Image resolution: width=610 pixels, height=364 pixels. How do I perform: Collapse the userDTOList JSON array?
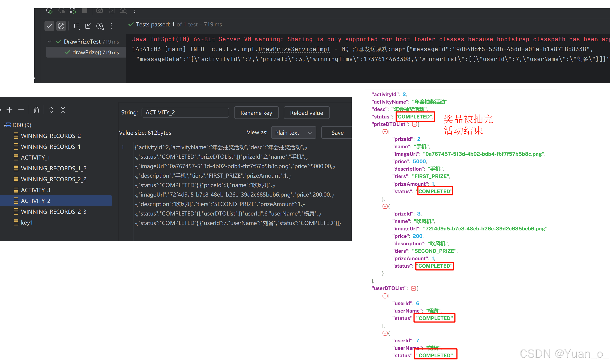coord(413,288)
